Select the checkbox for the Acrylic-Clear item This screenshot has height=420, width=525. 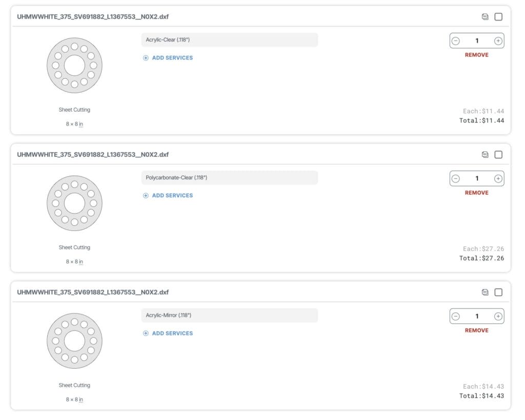[x=498, y=17]
